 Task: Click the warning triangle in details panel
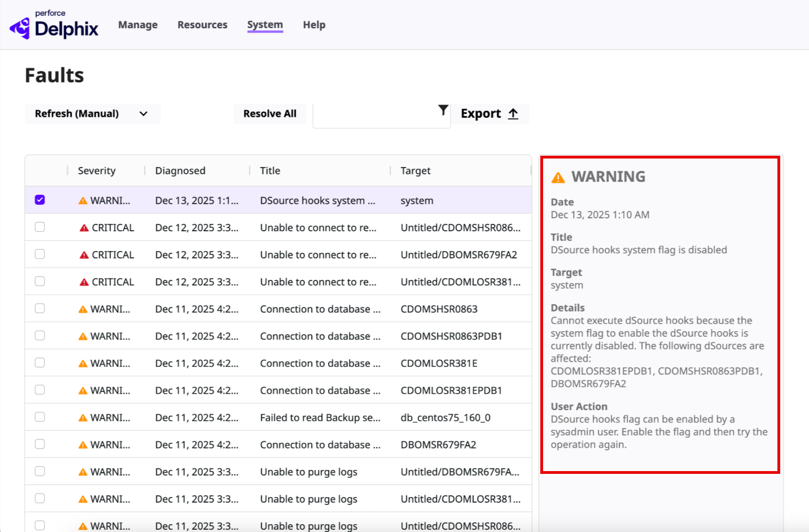pyautogui.click(x=558, y=178)
